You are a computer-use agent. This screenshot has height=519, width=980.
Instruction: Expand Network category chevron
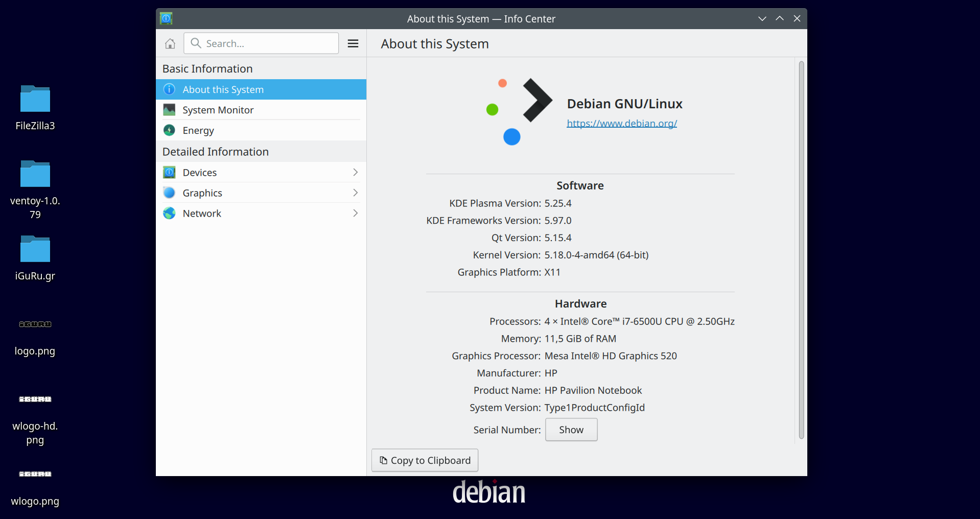click(x=356, y=213)
